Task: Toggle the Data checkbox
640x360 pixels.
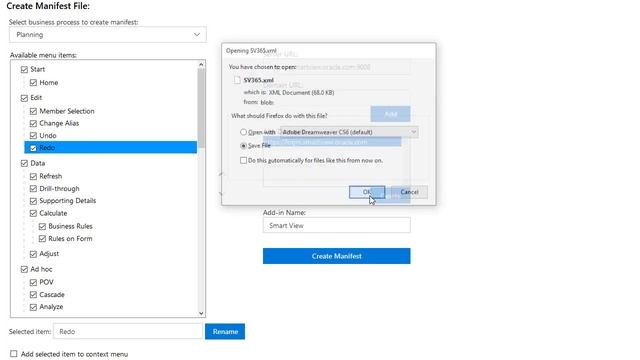Action: click(24, 163)
